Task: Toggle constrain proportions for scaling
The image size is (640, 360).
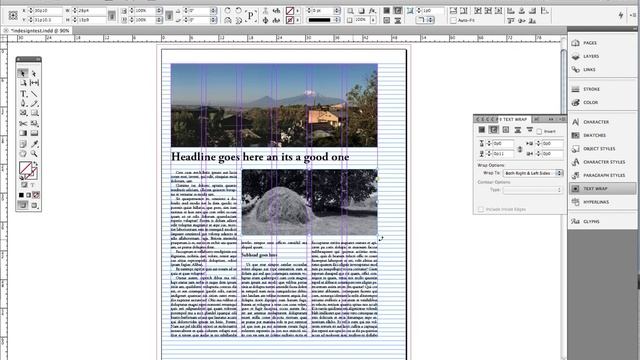Action: click(169, 16)
